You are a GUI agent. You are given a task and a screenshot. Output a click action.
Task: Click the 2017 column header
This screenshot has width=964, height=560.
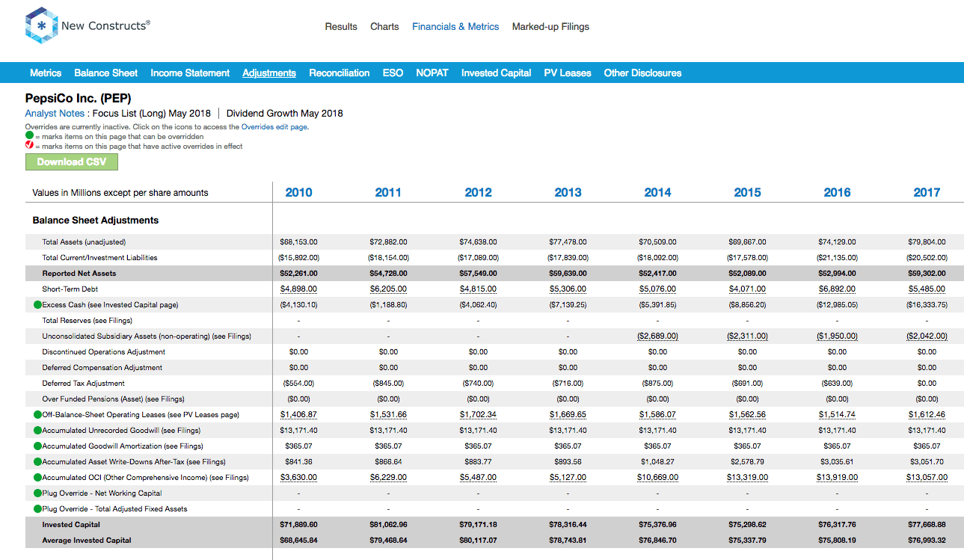927,192
